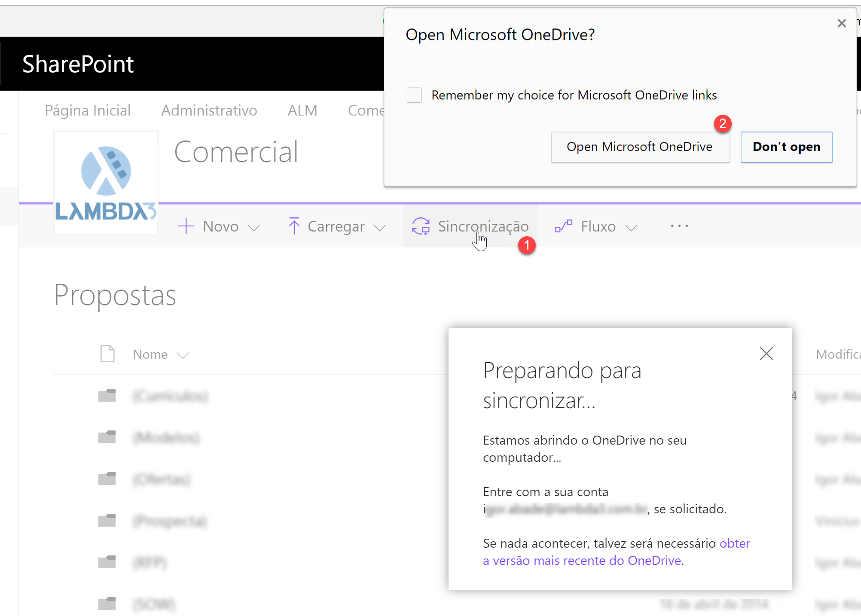Click the file type column icon

pos(107,354)
